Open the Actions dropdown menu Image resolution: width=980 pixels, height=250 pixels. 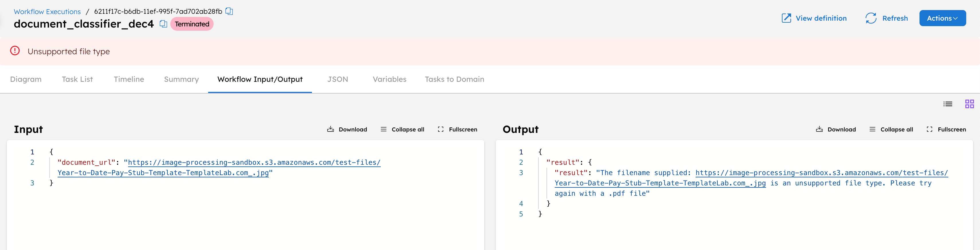click(x=942, y=18)
